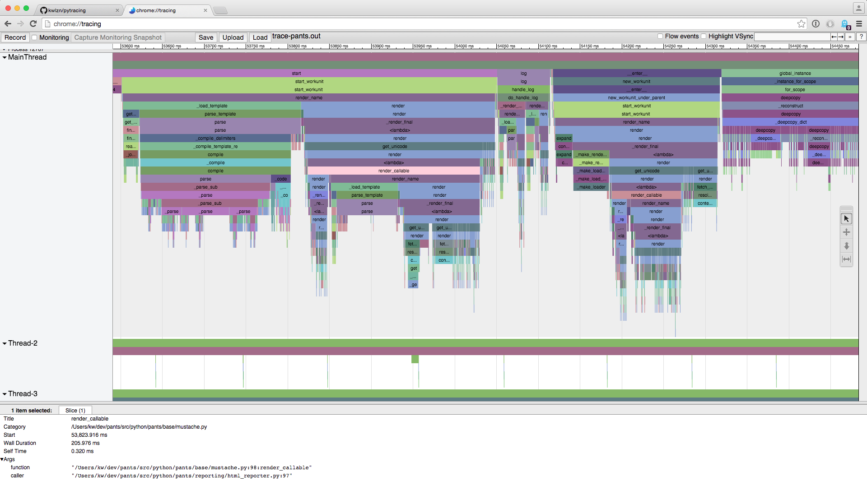Enable Highlight VSync checkbox
The image size is (867, 504).
[704, 37]
